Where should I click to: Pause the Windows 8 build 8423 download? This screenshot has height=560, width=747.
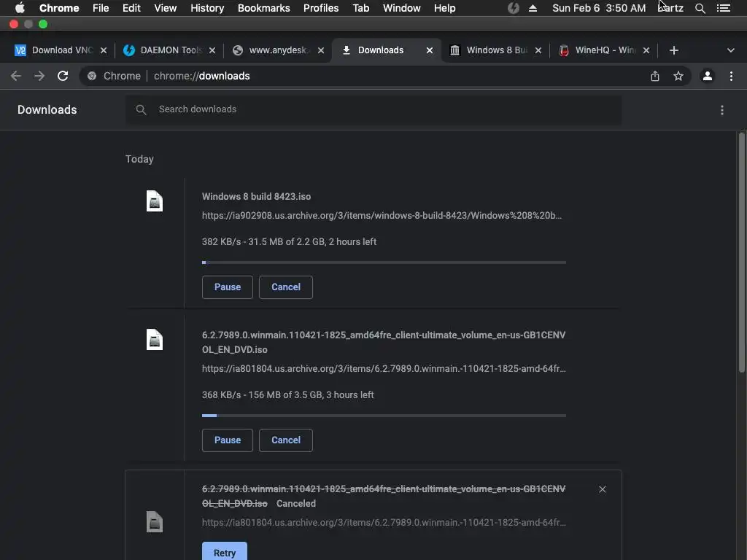pos(228,287)
